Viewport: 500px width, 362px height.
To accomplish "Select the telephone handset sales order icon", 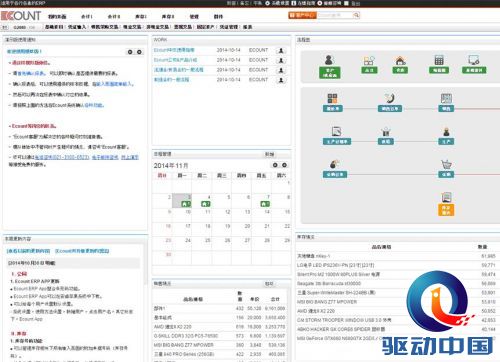I will 390,98.
